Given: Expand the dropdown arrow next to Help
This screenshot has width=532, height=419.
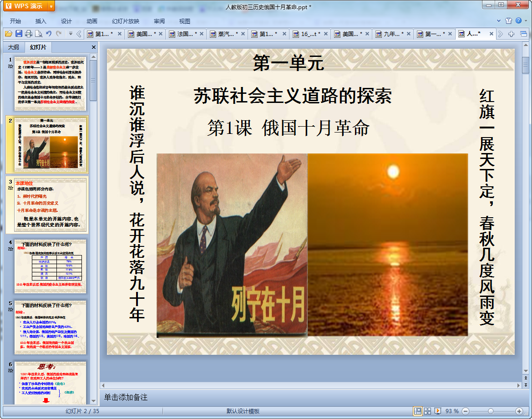Looking at the screenshot, I should (x=526, y=20).
